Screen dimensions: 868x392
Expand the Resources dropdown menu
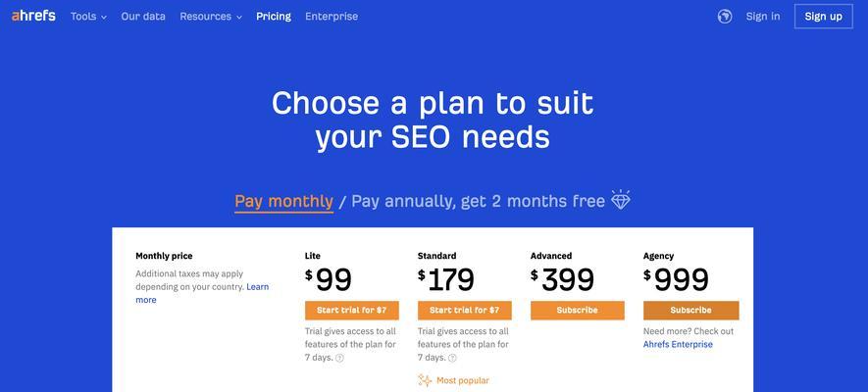pyautogui.click(x=211, y=17)
